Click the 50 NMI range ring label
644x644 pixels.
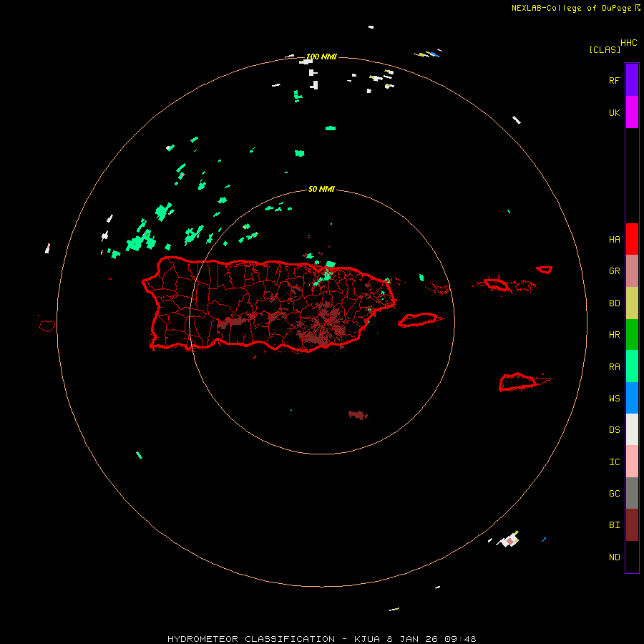tap(321, 190)
